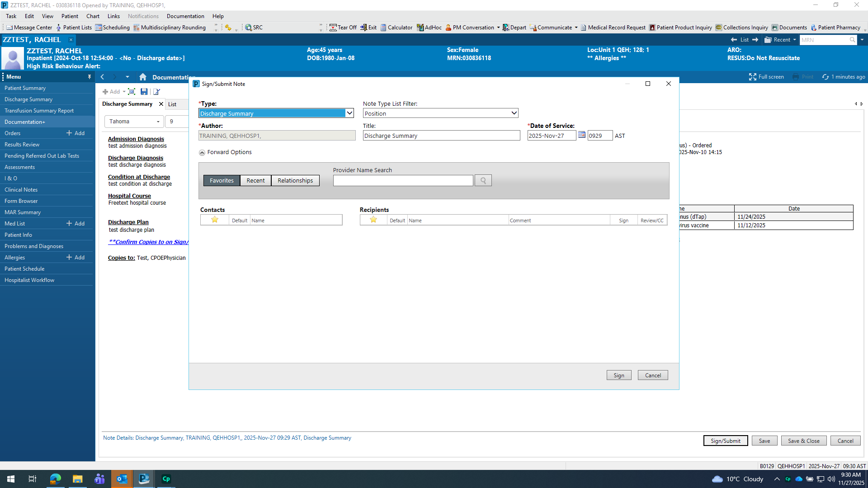Open the Documentation menu in menu bar
The width and height of the screenshot is (868, 488).
click(185, 16)
